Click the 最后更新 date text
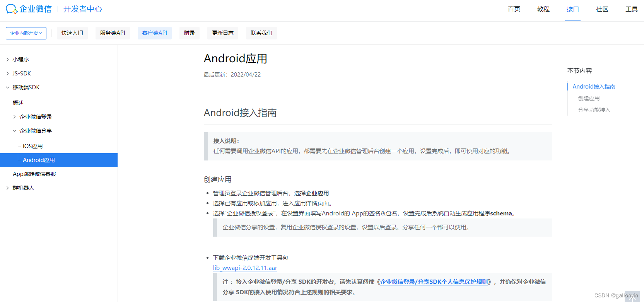644x302 pixels. [x=232, y=75]
